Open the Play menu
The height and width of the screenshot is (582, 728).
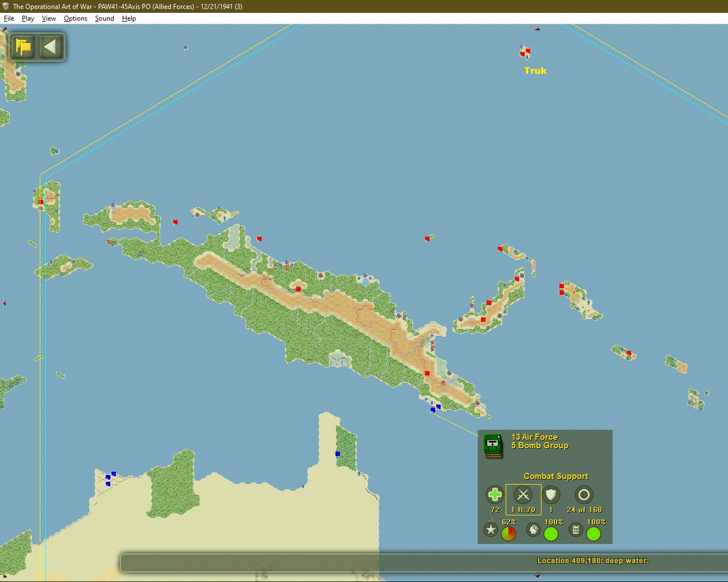click(28, 18)
